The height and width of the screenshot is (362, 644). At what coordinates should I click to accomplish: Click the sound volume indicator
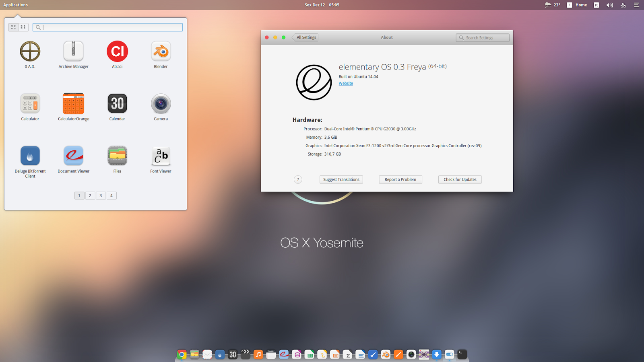[x=610, y=5]
